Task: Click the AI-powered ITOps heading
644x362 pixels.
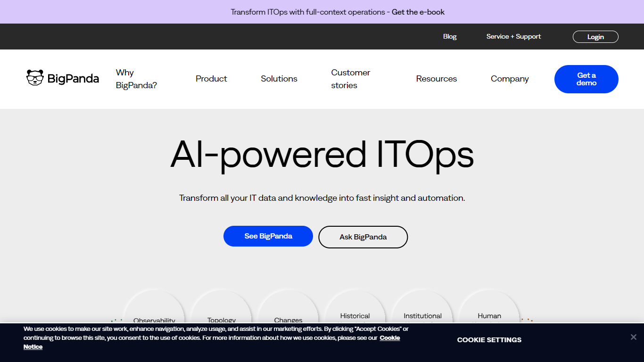Action: coord(322,155)
